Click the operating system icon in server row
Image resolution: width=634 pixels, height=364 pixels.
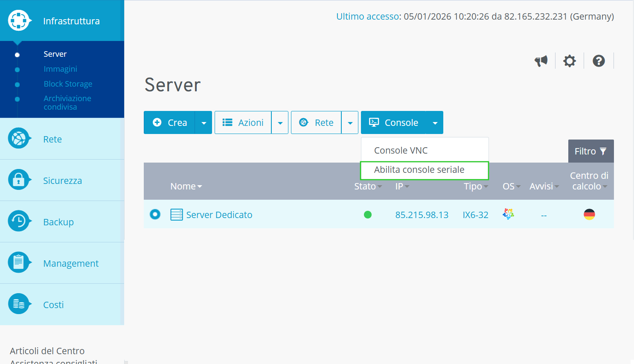tap(508, 214)
